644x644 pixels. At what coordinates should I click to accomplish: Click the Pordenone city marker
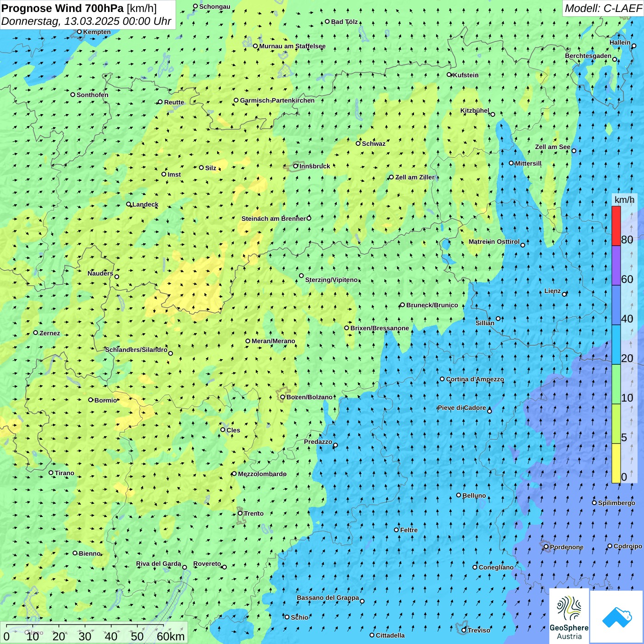pyautogui.click(x=546, y=547)
